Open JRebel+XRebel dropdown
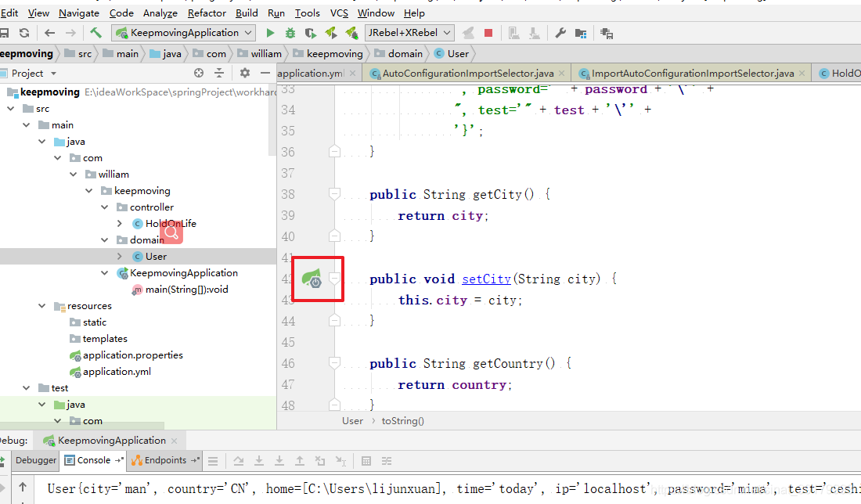Image resolution: width=861 pixels, height=504 pixels. 409,33
